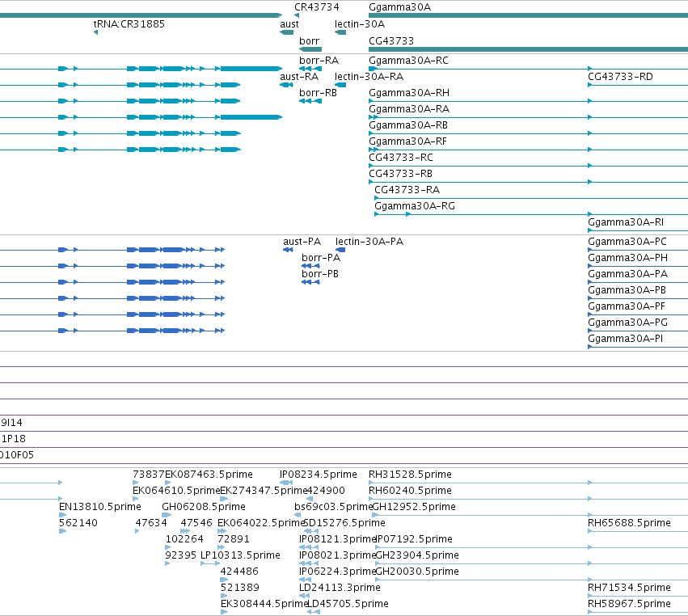Screen dimensions: 688x616
Task: Select EST GH20030.5prime
Action: click(417, 572)
